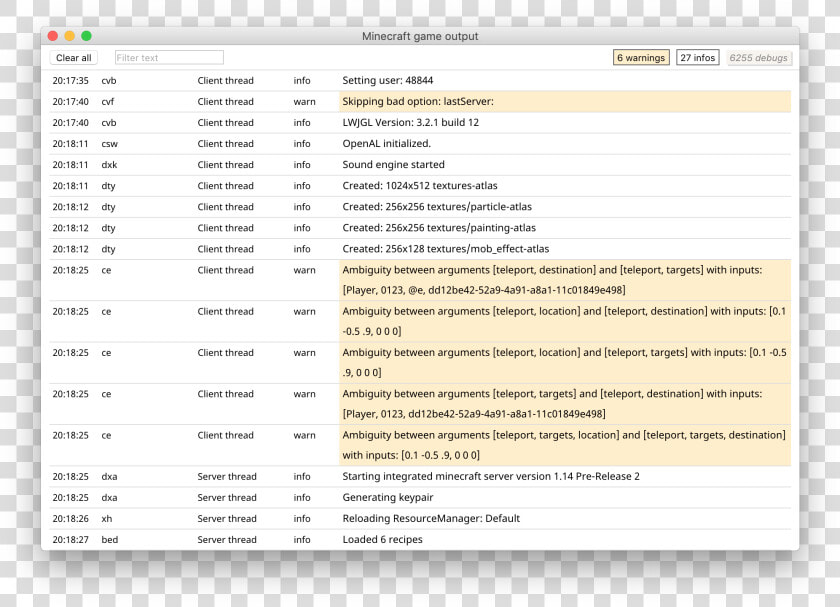Click the 20:18:26 timestamp
The image size is (840, 607).
coord(71,519)
